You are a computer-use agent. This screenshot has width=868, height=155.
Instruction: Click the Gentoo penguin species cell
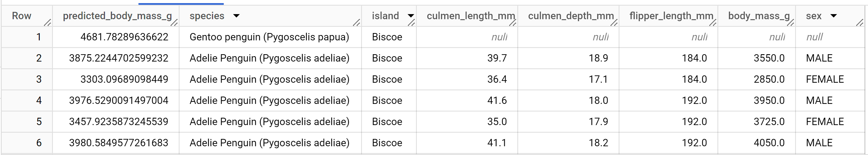(x=269, y=37)
